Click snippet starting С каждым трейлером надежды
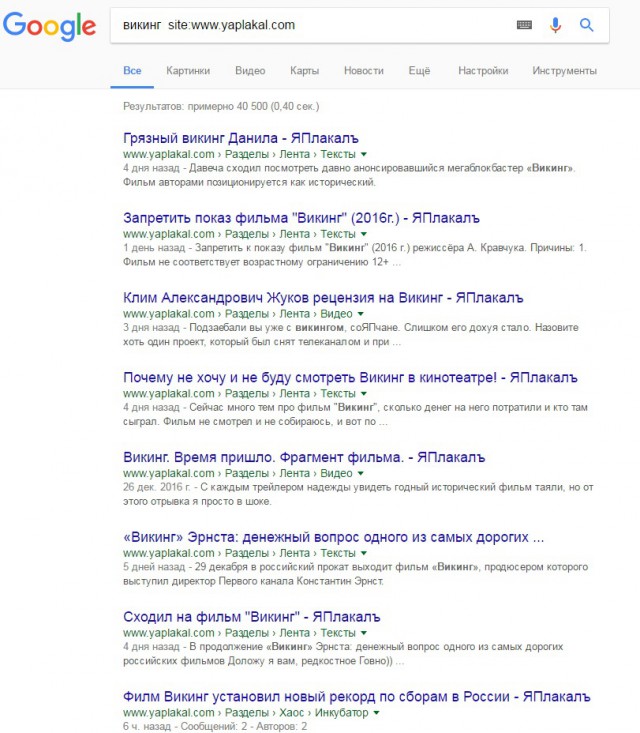The image size is (640, 733). (x=358, y=494)
